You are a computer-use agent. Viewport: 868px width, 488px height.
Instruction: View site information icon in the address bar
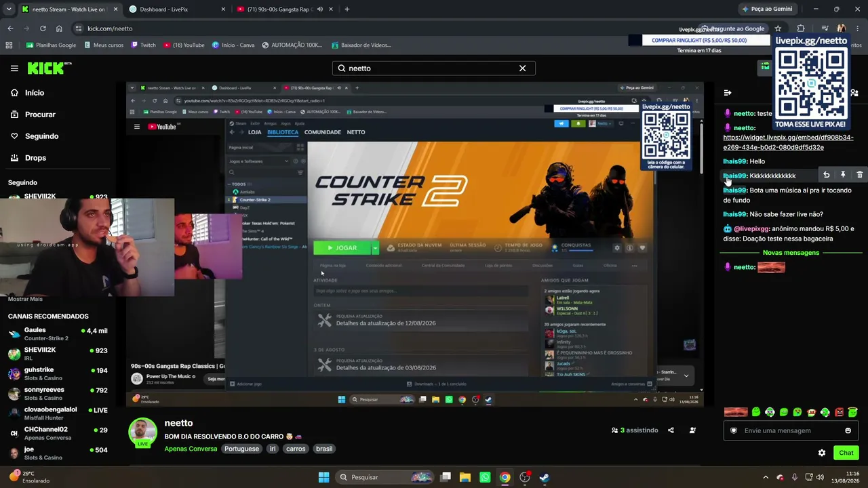point(78,28)
